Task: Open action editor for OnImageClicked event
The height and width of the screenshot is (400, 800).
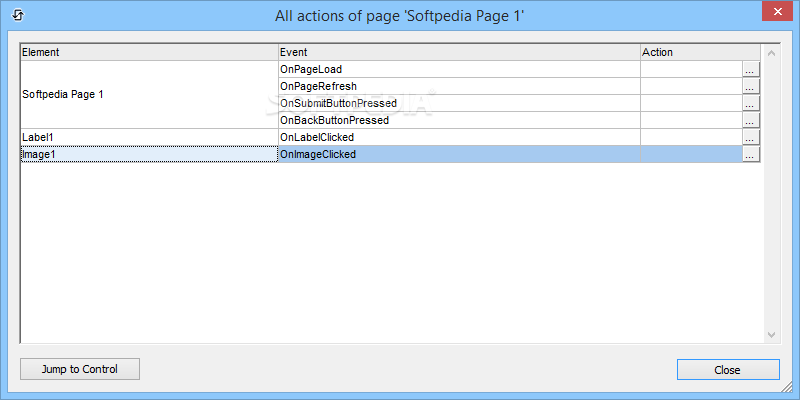Action: pos(751,155)
